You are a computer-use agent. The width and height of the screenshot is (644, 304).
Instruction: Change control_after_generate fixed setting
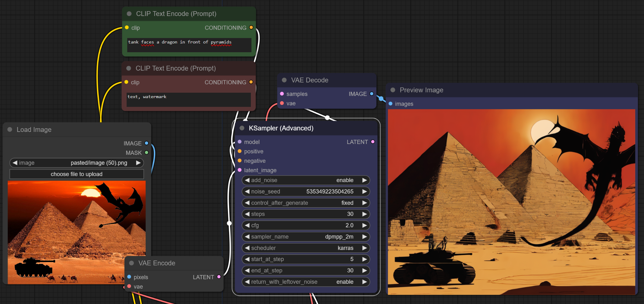pos(306,203)
